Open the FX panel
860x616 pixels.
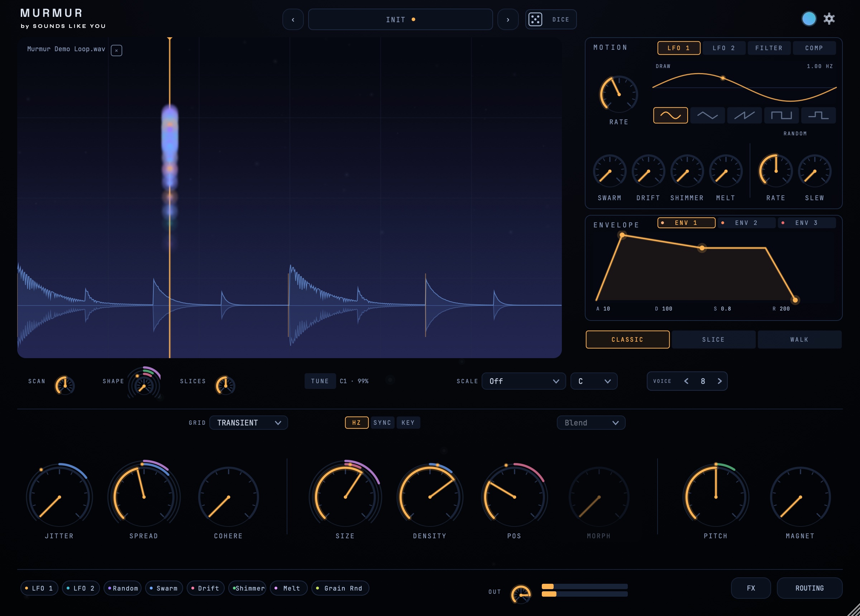click(x=751, y=588)
